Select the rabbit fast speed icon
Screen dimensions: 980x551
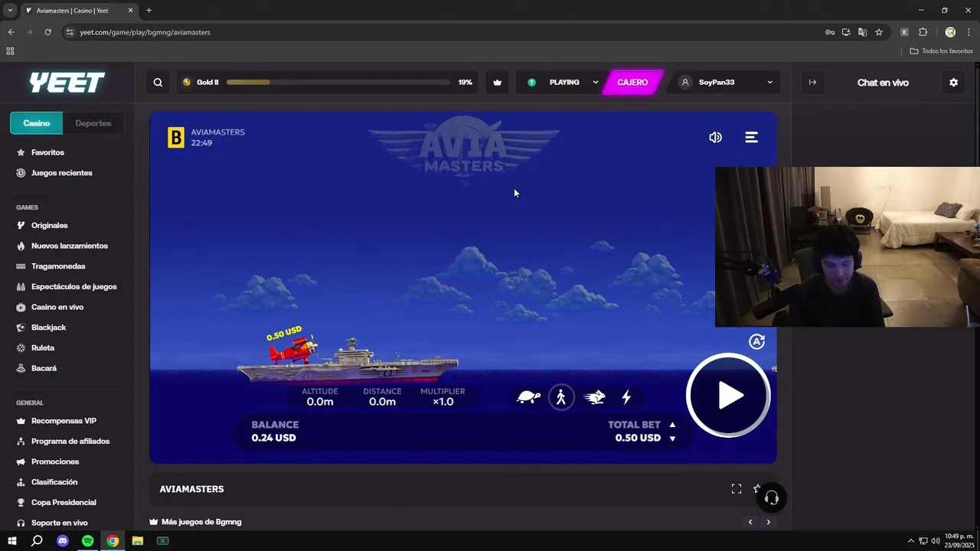tap(595, 397)
